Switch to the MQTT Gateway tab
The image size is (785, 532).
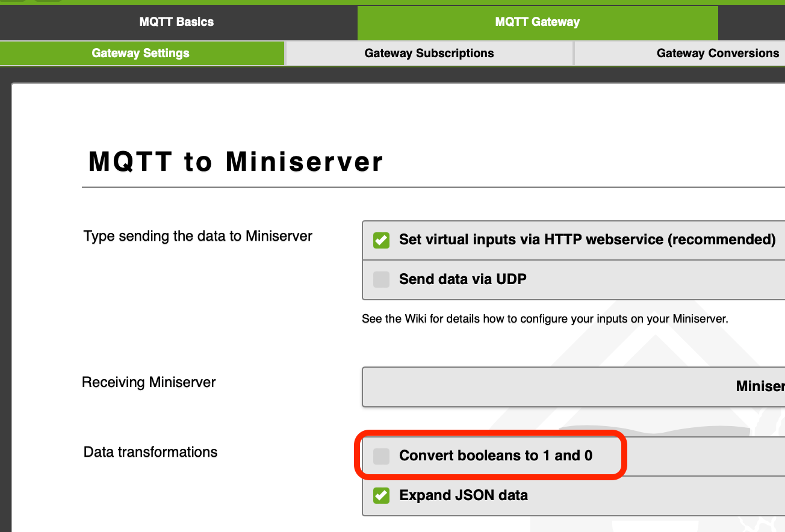pos(538,22)
